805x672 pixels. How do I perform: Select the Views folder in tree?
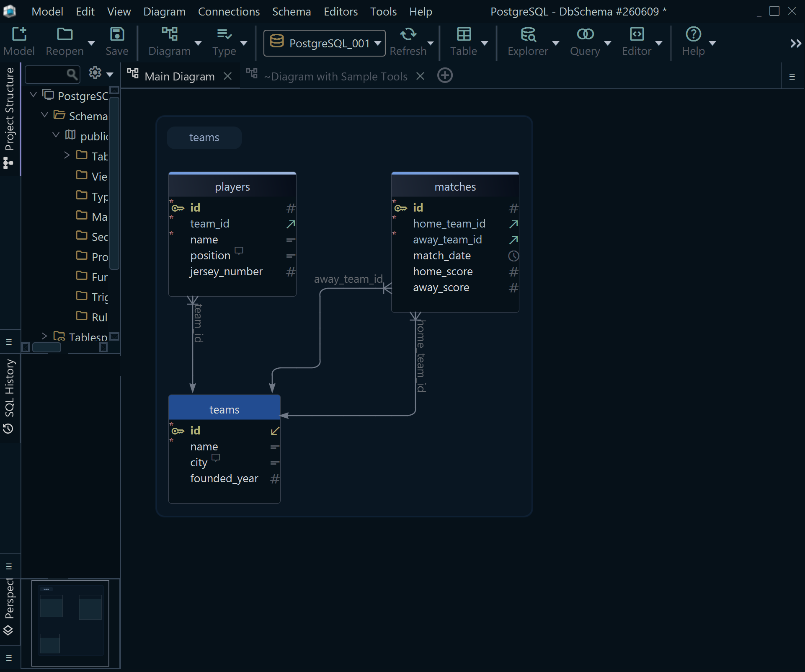92,176
